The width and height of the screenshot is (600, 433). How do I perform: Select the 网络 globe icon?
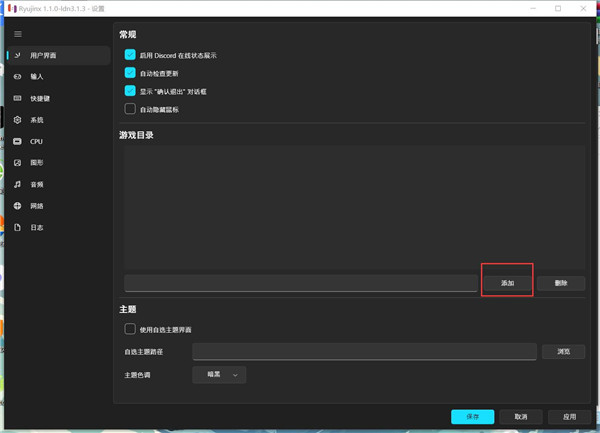(17, 206)
